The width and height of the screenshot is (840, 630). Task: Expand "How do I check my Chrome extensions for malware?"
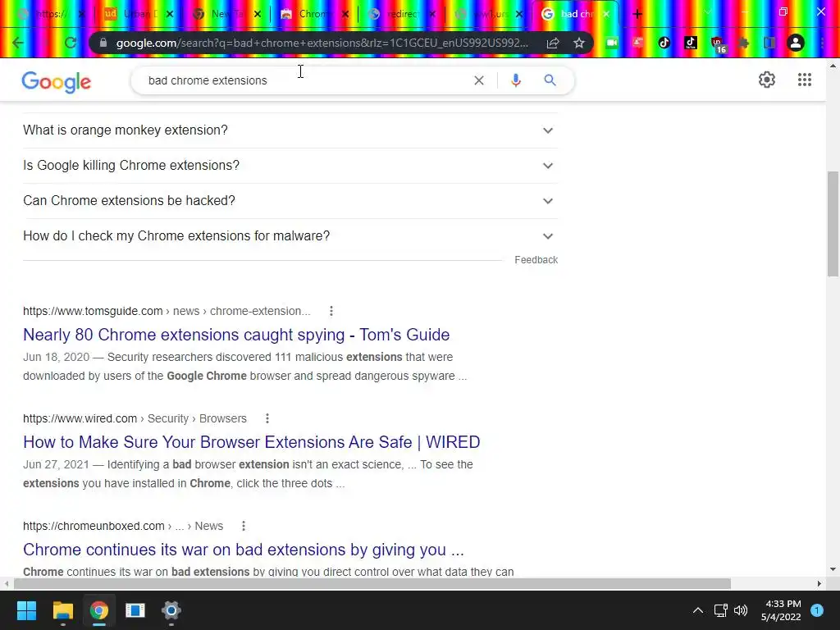[290, 236]
